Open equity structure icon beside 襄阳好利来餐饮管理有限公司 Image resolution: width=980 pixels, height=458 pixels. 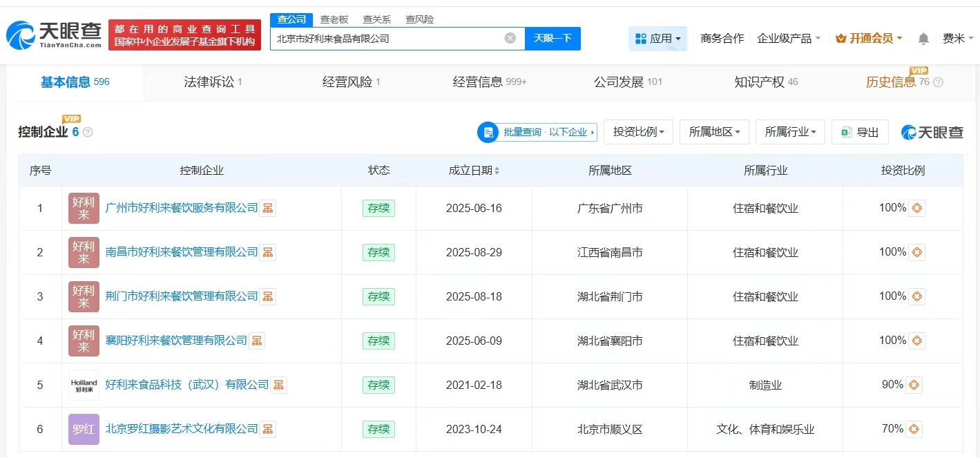pos(257,341)
